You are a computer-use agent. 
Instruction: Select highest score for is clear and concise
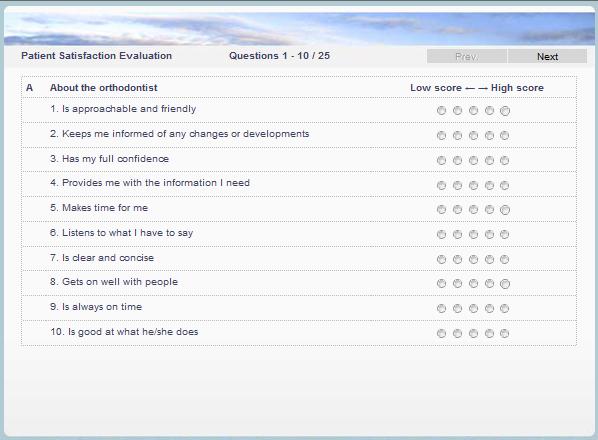[x=505, y=259]
